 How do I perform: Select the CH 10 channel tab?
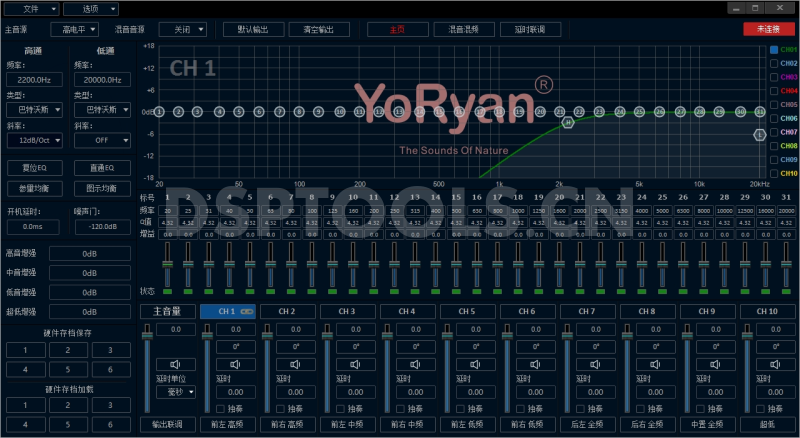[767, 311]
